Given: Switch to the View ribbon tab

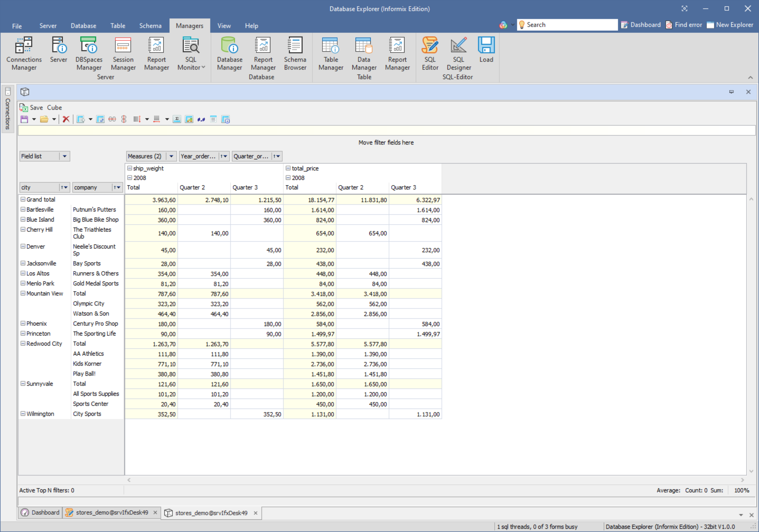Looking at the screenshot, I should point(224,26).
